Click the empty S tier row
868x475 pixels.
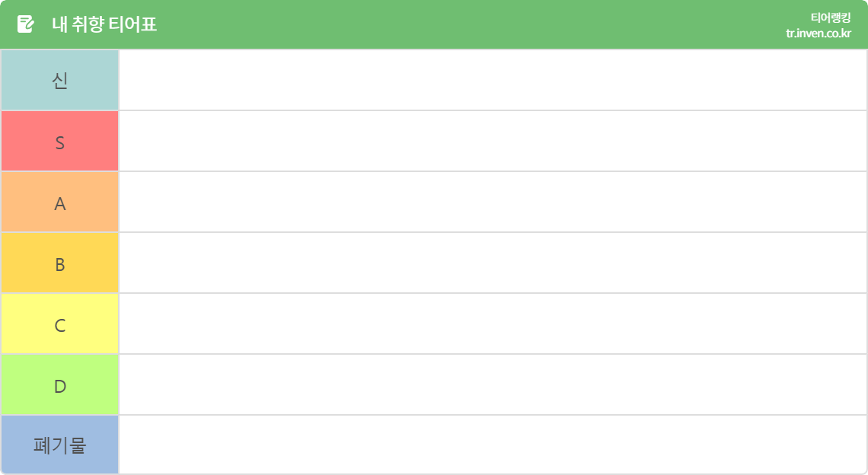[493, 141]
